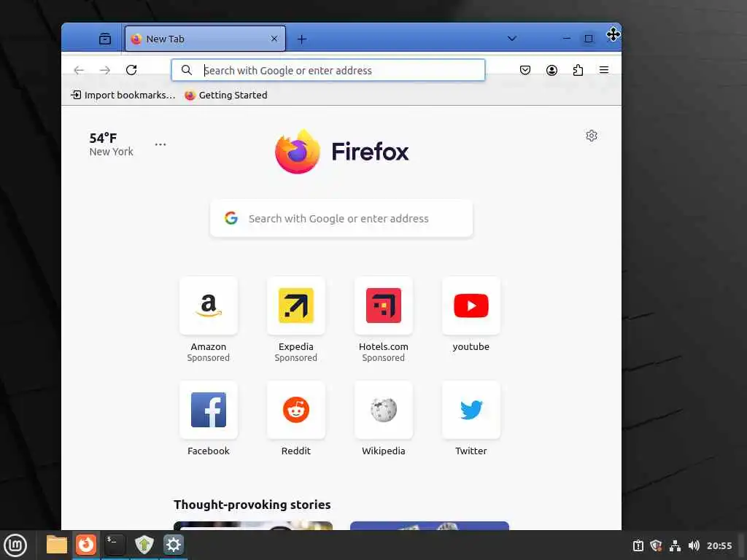Image resolution: width=747 pixels, height=560 pixels.
Task: Click the security shield tray icon
Action: click(657, 545)
